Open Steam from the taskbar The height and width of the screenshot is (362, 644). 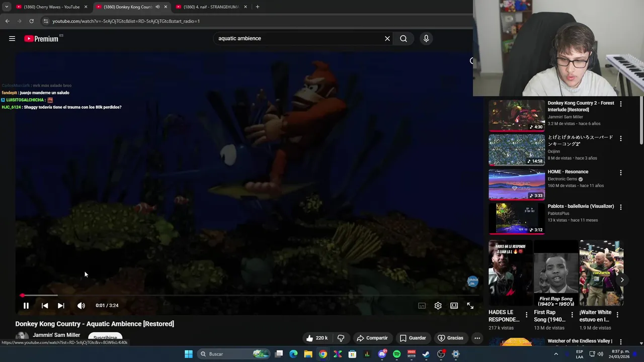pyautogui.click(x=426, y=354)
